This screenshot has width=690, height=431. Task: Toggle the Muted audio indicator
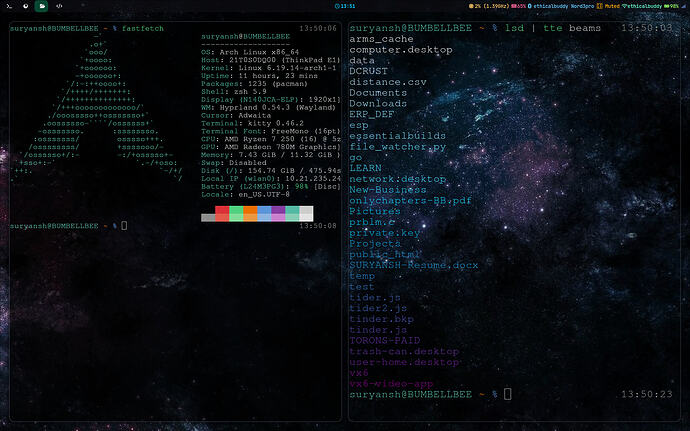coord(608,6)
